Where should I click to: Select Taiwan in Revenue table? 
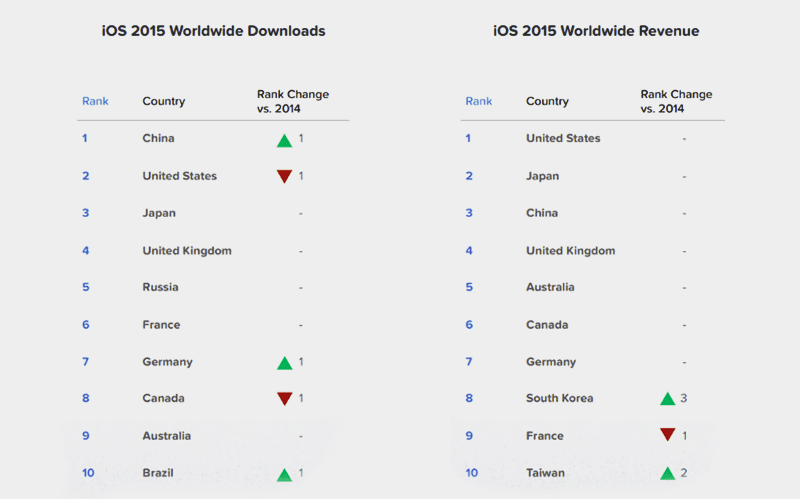point(545,473)
